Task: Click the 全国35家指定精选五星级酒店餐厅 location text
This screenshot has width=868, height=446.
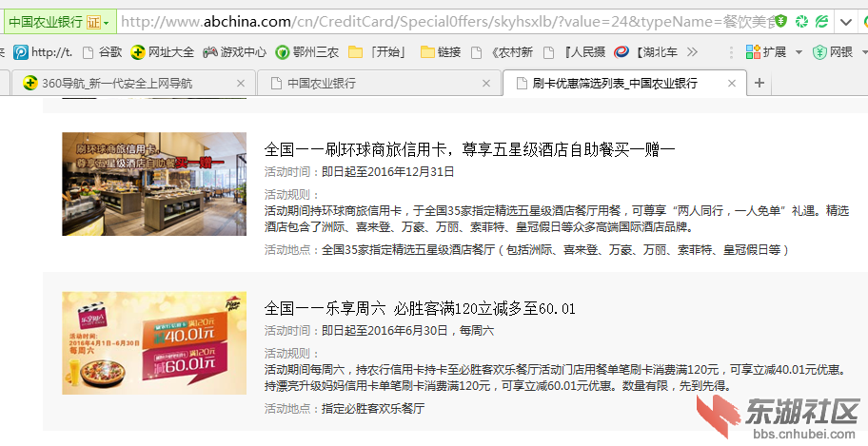Action: [x=555, y=249]
